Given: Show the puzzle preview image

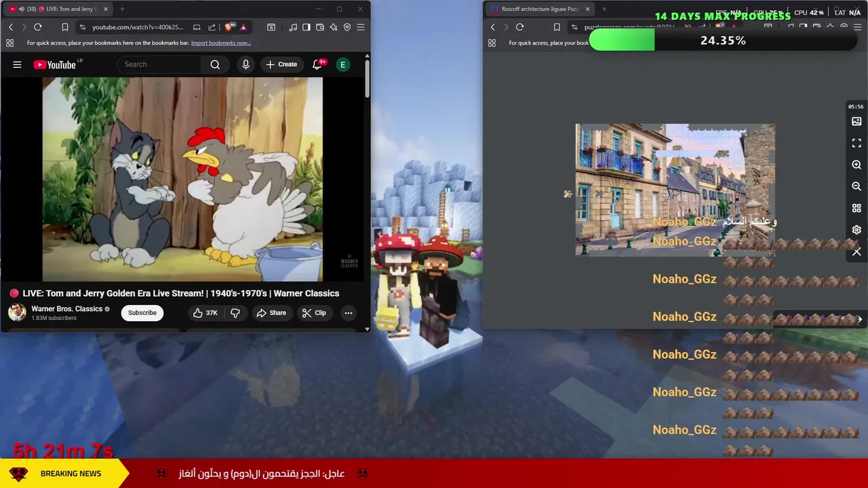Looking at the screenshot, I should (x=856, y=121).
